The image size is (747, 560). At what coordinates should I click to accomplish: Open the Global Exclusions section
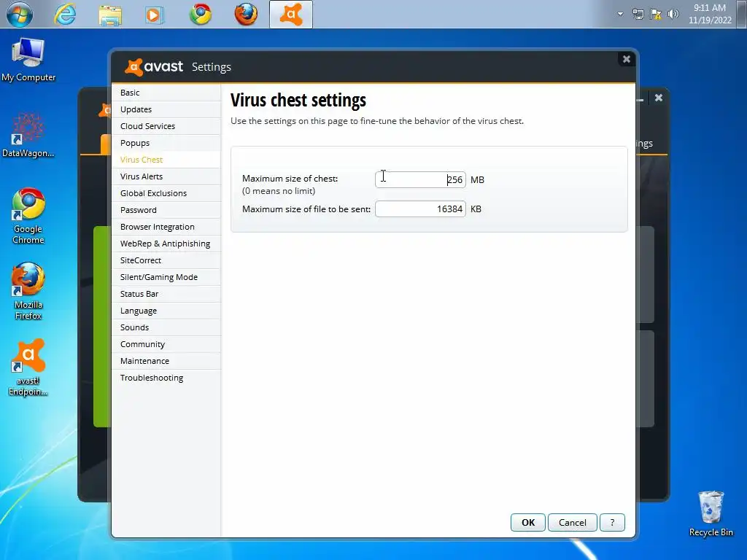coord(166,193)
